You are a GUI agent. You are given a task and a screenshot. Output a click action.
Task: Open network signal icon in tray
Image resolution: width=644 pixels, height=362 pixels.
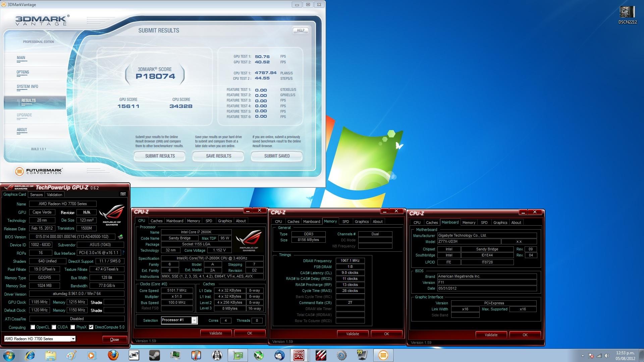point(599,356)
